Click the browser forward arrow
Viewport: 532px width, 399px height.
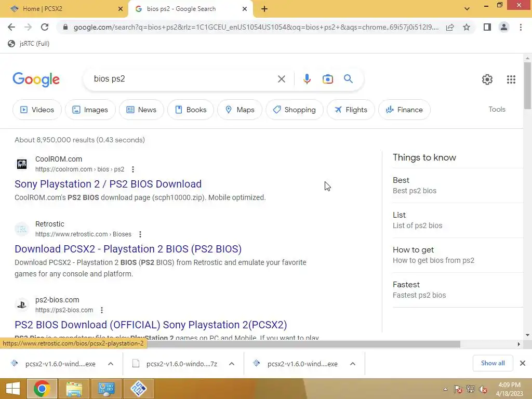tap(28, 27)
